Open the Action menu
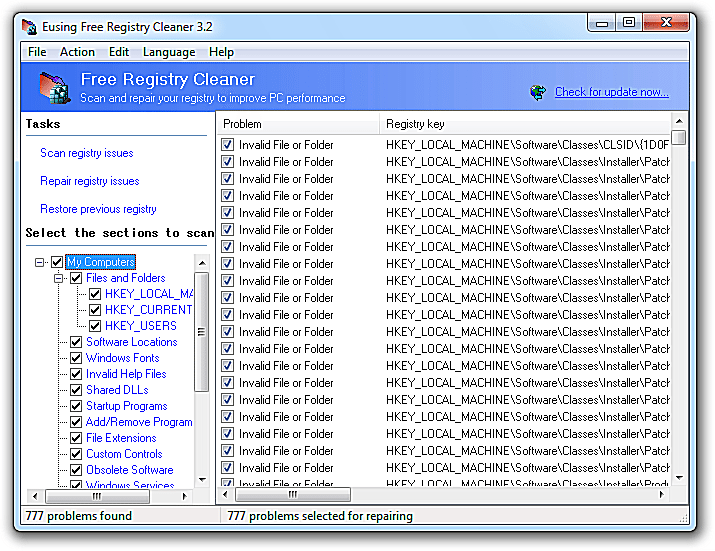This screenshot has height=551, width=715. [77, 52]
